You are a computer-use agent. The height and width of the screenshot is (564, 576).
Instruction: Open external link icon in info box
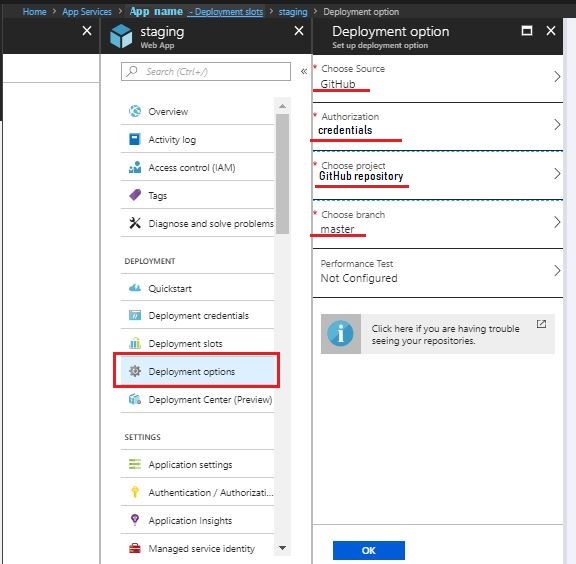coord(541,324)
